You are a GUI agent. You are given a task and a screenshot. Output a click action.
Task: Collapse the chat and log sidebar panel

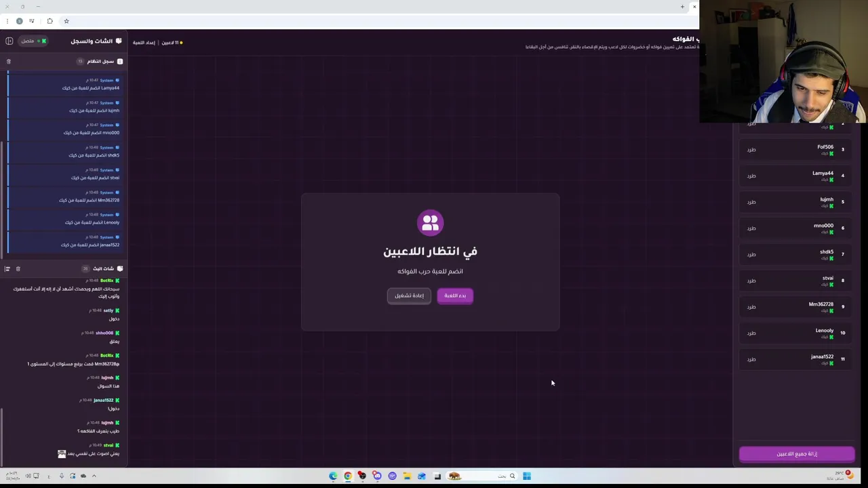[x=9, y=41]
